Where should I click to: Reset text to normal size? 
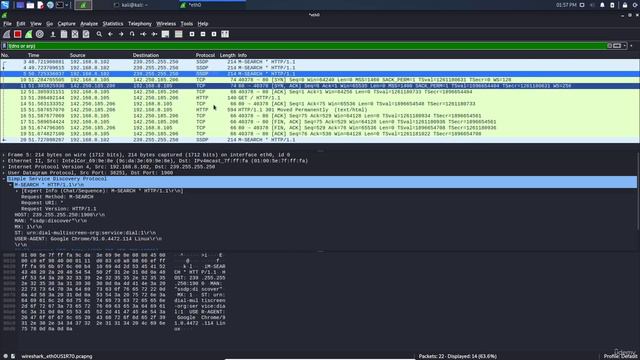pos(214,34)
